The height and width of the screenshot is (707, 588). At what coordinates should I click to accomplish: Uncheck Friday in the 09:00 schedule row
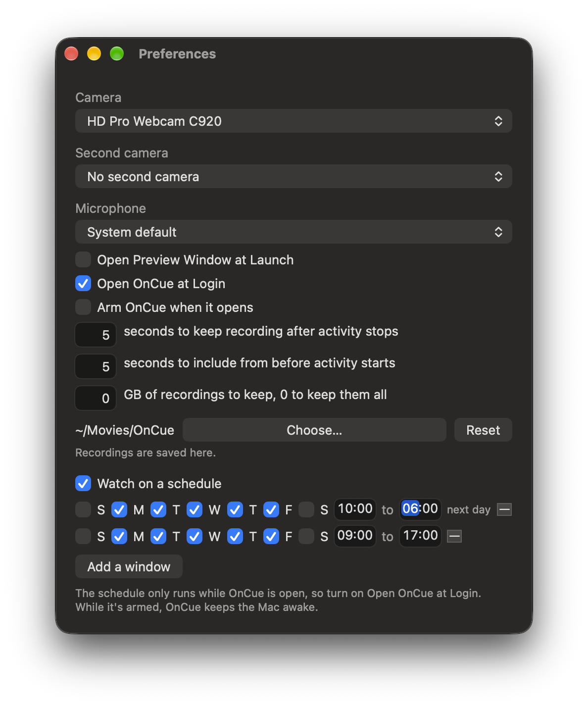coord(271,536)
